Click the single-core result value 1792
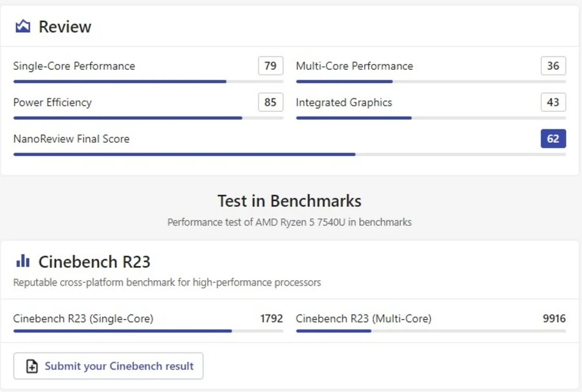 272,318
